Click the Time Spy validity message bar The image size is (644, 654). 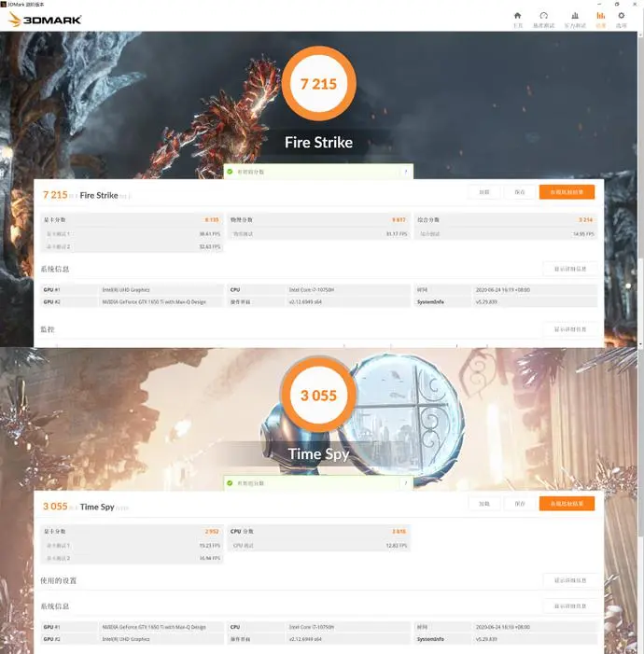click(x=318, y=483)
